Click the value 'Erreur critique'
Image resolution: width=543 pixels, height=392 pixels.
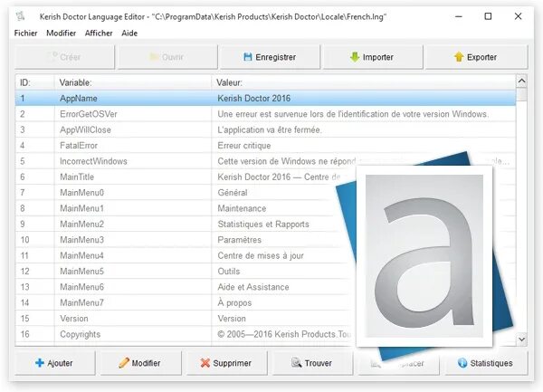(244, 146)
